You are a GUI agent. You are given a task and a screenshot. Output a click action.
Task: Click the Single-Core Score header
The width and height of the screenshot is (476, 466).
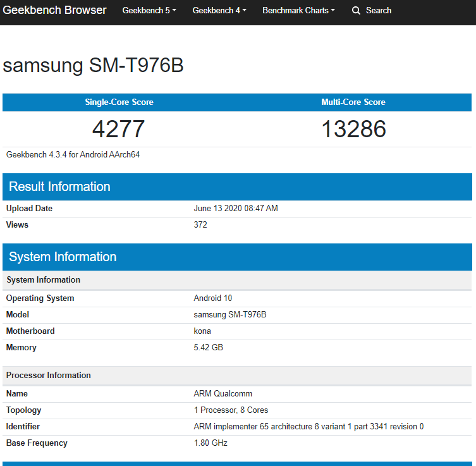pyautogui.click(x=119, y=102)
